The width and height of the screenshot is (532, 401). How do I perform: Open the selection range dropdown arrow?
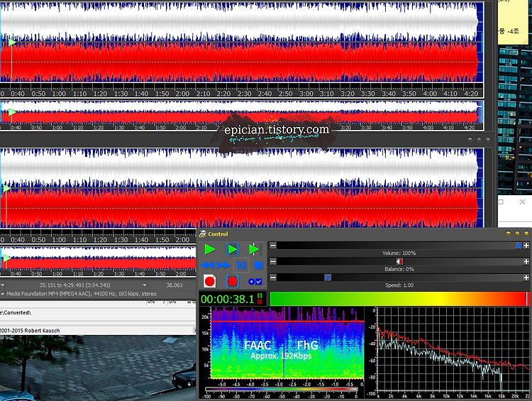145,285
